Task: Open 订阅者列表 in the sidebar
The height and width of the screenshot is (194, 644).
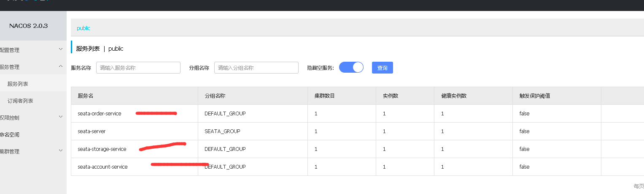Action: click(20, 101)
